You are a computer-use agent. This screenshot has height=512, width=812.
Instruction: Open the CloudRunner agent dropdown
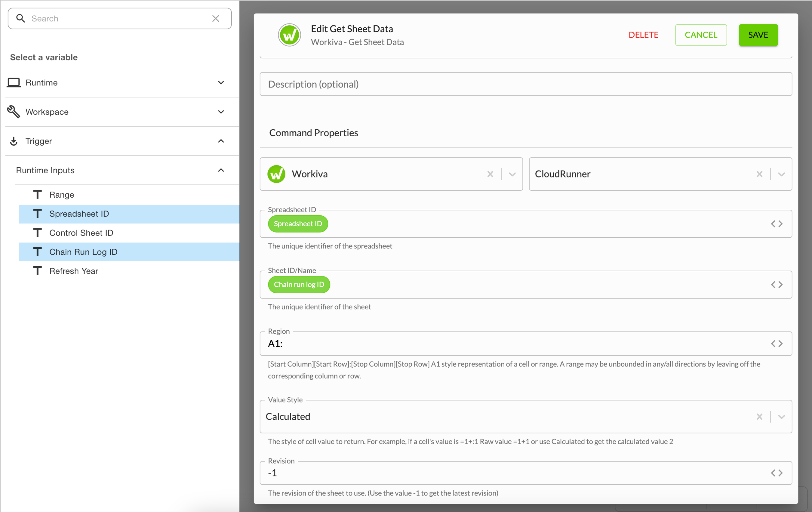point(781,174)
